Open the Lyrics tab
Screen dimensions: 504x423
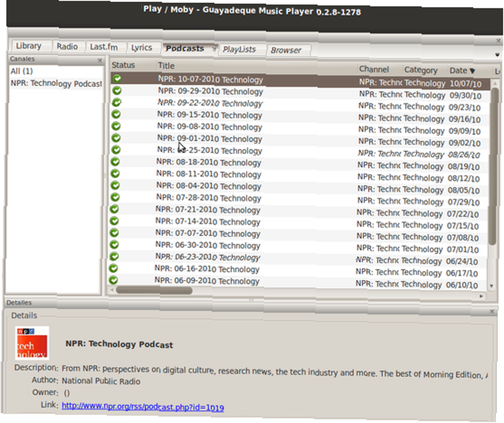[x=142, y=47]
